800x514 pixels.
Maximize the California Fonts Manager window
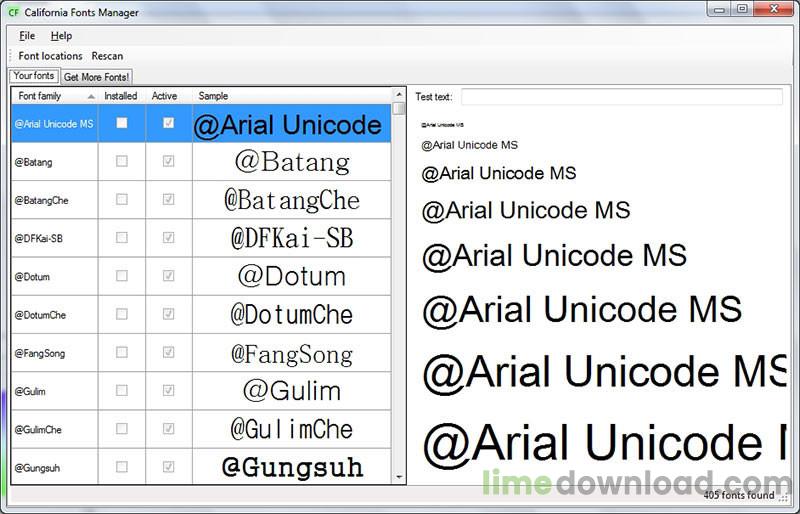[742, 9]
